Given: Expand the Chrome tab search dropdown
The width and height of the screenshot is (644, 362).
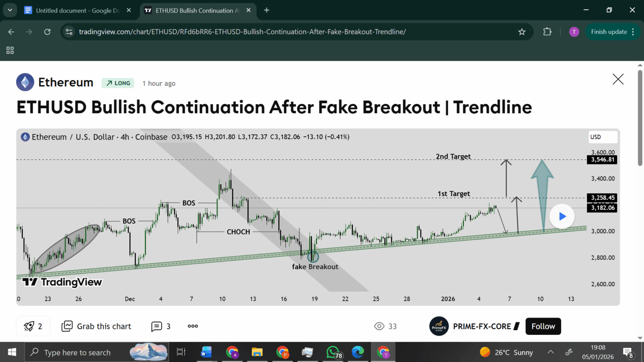Looking at the screenshot, I should [x=10, y=10].
